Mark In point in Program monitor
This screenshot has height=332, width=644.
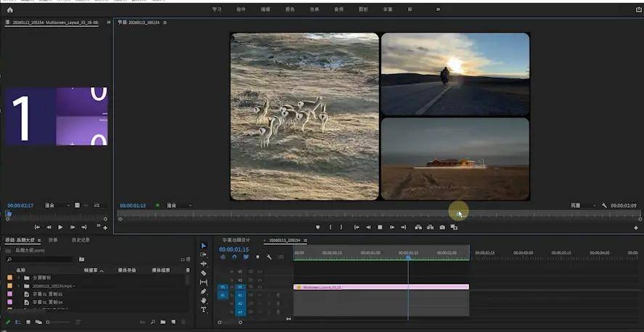330,227
